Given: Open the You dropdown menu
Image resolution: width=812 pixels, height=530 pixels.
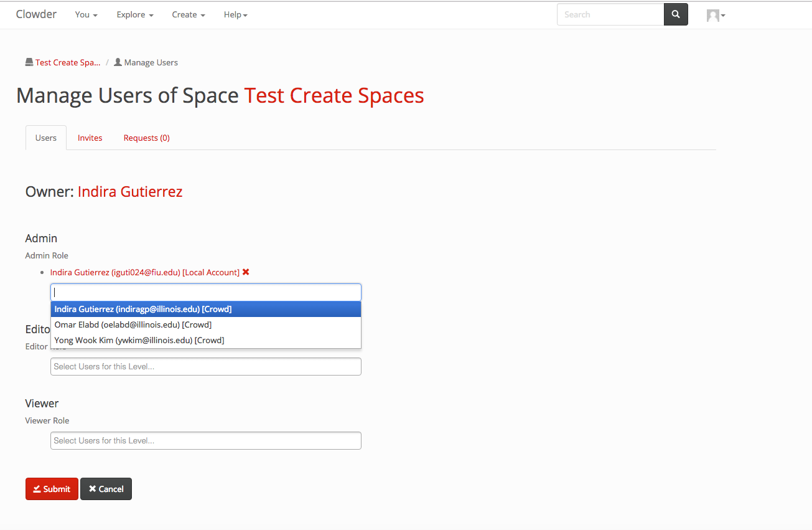Looking at the screenshot, I should pos(86,14).
